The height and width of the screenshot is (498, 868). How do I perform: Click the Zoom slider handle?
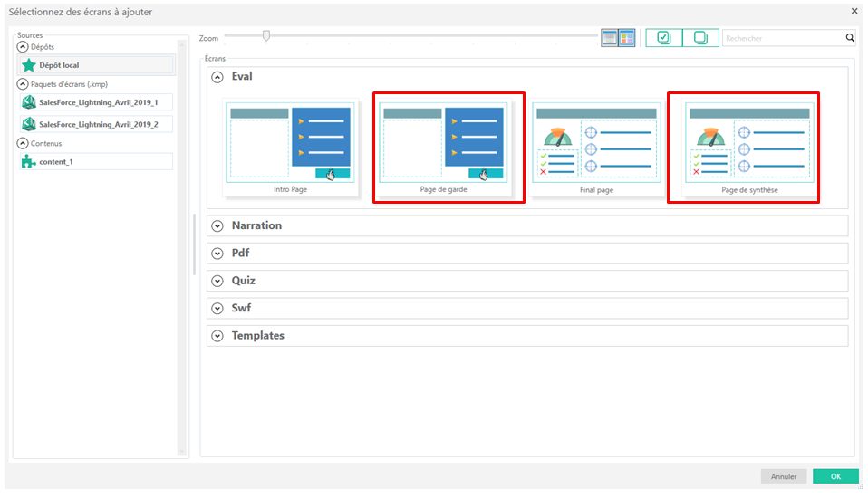tap(265, 36)
